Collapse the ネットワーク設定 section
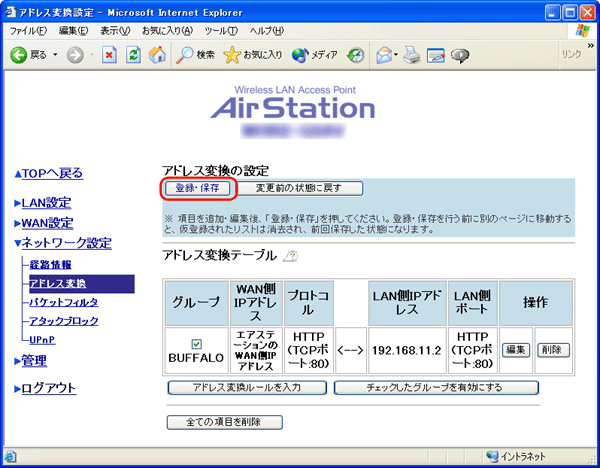This screenshot has height=468, width=600. coord(62,243)
